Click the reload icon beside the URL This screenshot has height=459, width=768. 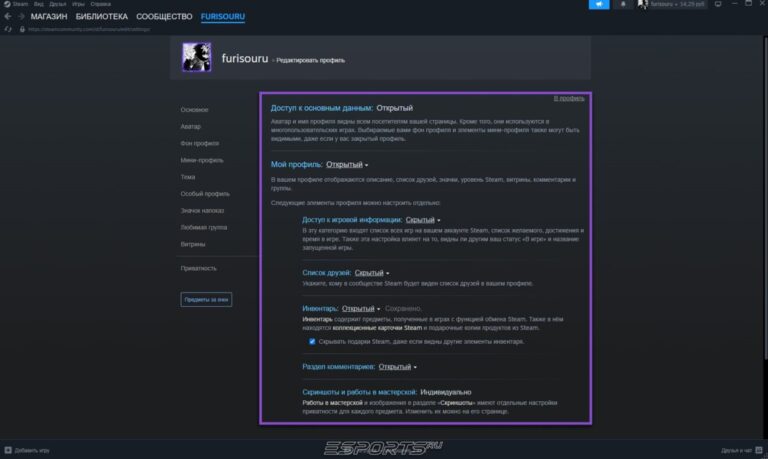[x=7, y=30]
